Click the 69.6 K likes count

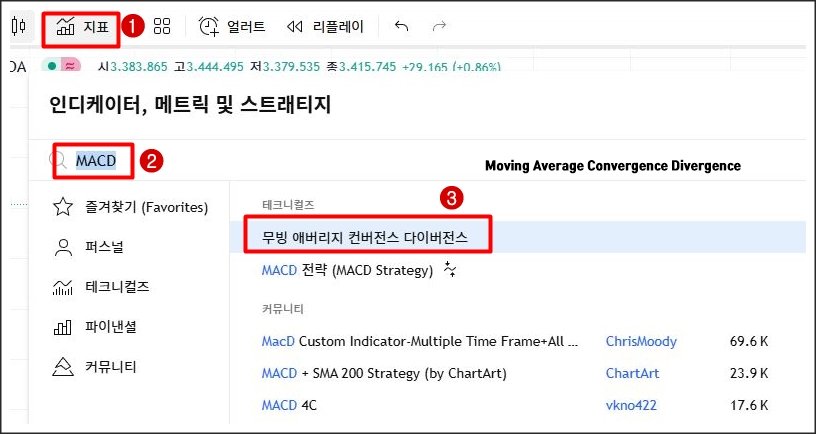[x=749, y=342]
